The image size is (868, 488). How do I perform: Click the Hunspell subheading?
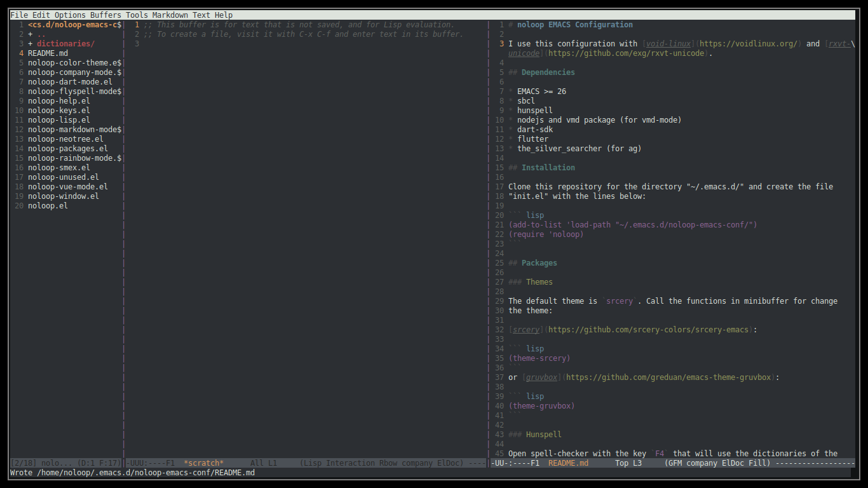(544, 435)
